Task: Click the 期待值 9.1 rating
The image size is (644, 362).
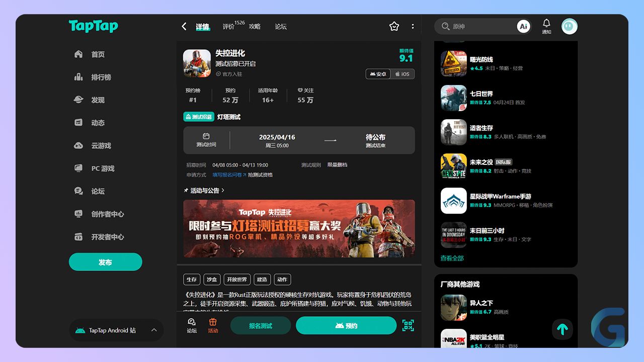Action: pos(406,55)
